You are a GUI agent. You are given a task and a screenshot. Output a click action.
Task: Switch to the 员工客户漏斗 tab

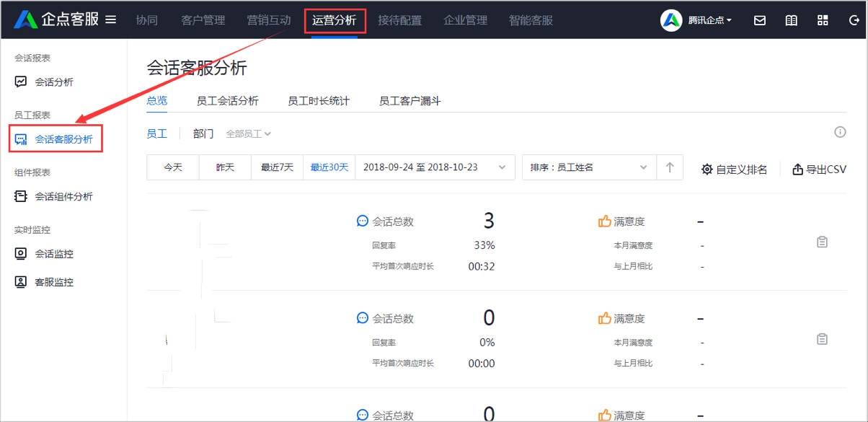tap(410, 101)
